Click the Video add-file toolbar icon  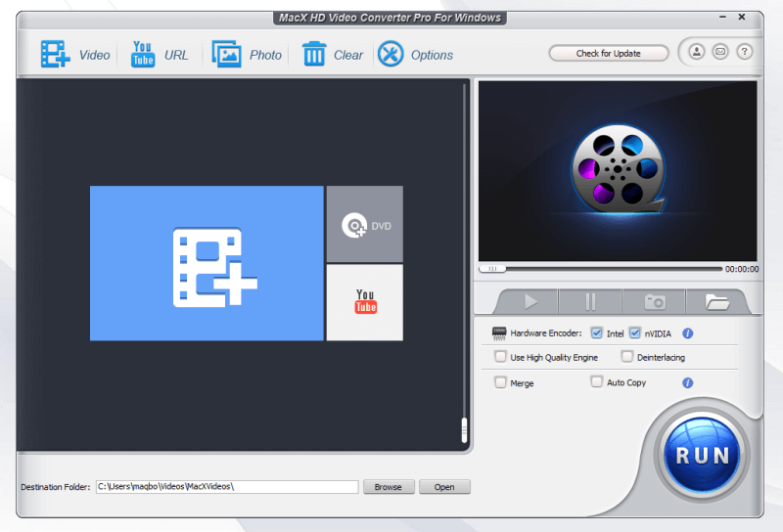(x=55, y=54)
